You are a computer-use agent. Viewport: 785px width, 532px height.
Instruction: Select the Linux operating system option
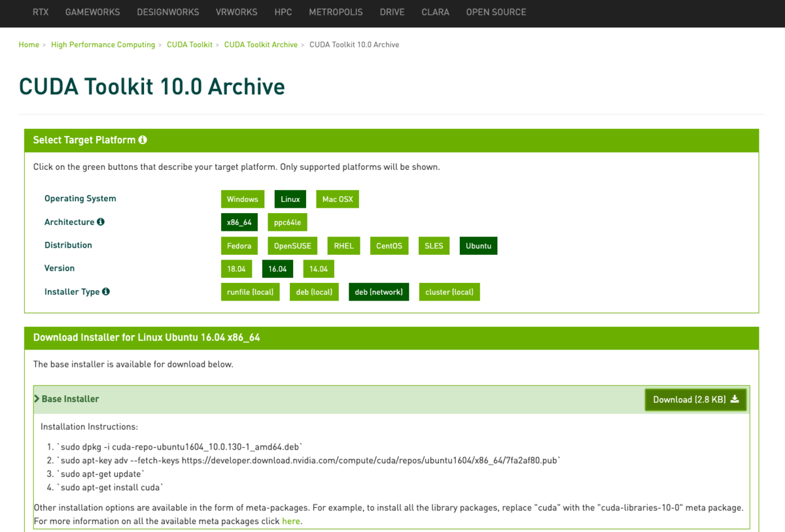(x=290, y=199)
